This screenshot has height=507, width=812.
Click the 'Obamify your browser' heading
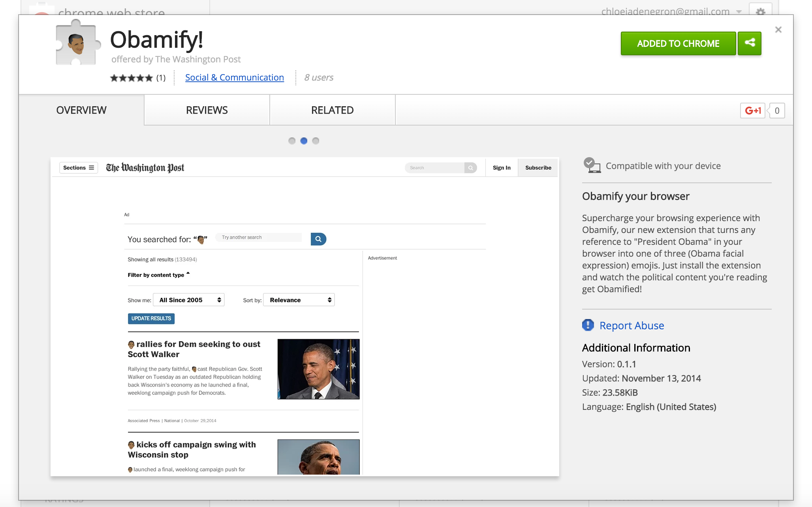(x=635, y=196)
